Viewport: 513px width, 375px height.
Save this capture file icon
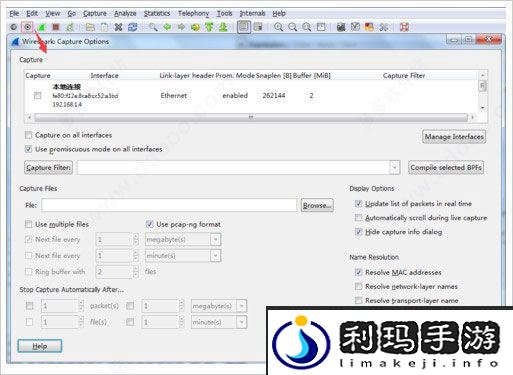(104, 27)
